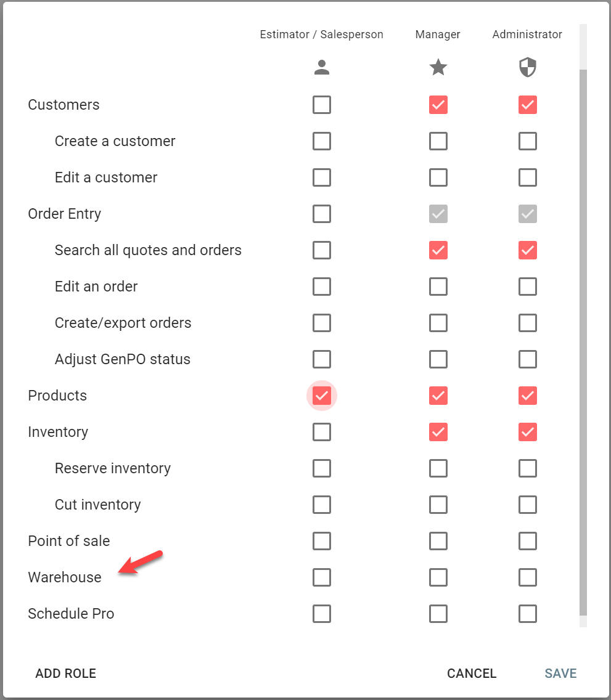Image resolution: width=611 pixels, height=700 pixels.
Task: Check Create a customer for Administrator
Action: pos(527,141)
